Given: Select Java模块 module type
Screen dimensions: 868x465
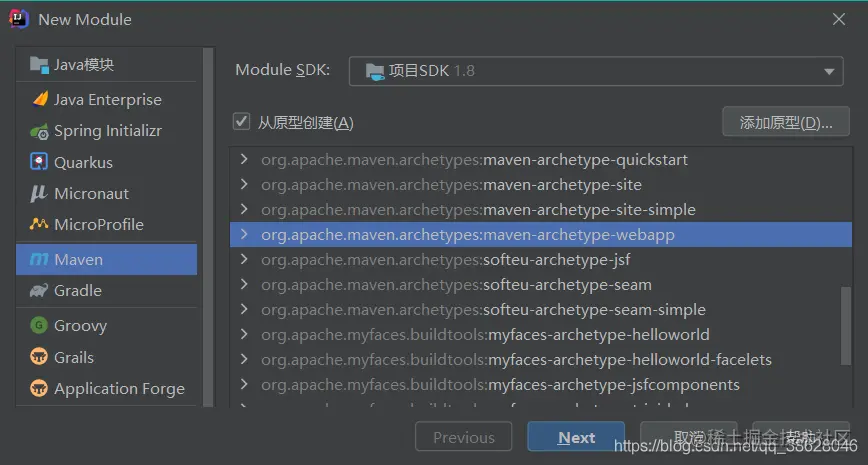Looking at the screenshot, I should pos(106,65).
